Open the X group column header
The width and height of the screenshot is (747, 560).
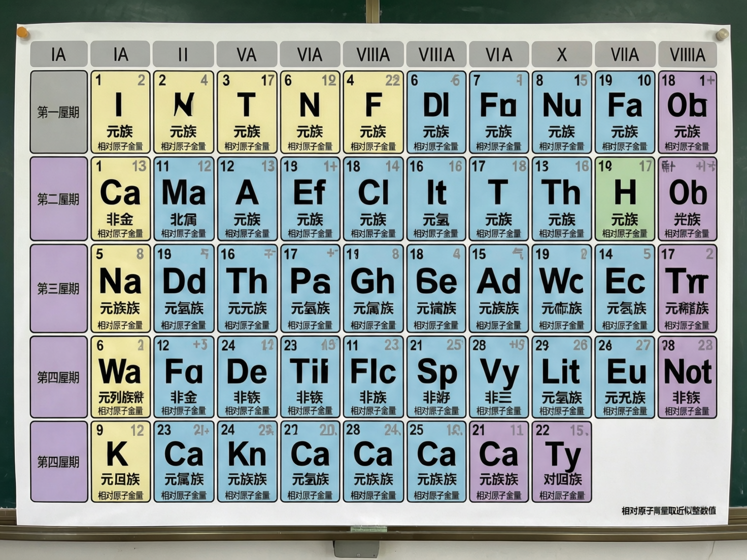pyautogui.click(x=561, y=54)
